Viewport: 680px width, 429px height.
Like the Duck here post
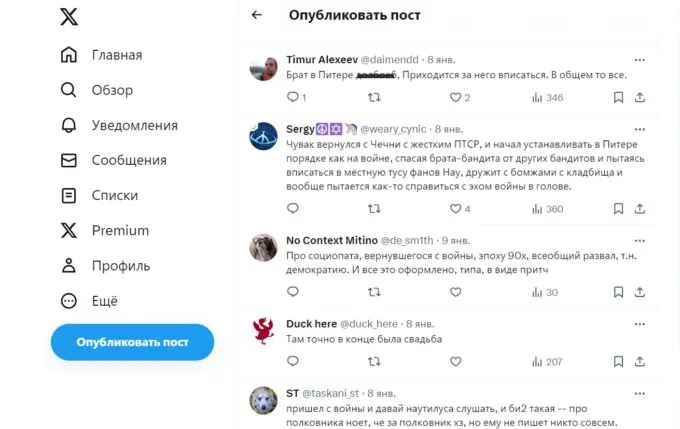click(455, 362)
